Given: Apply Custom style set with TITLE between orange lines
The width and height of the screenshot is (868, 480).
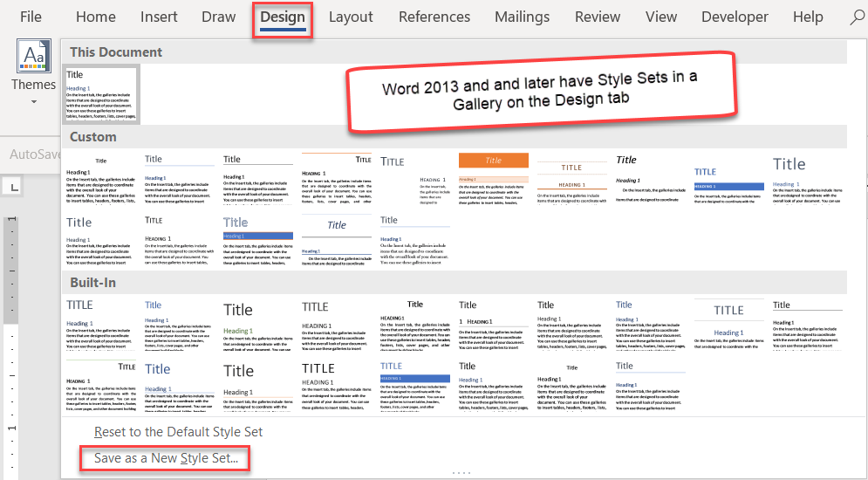Looking at the screenshot, I should click(x=572, y=179).
